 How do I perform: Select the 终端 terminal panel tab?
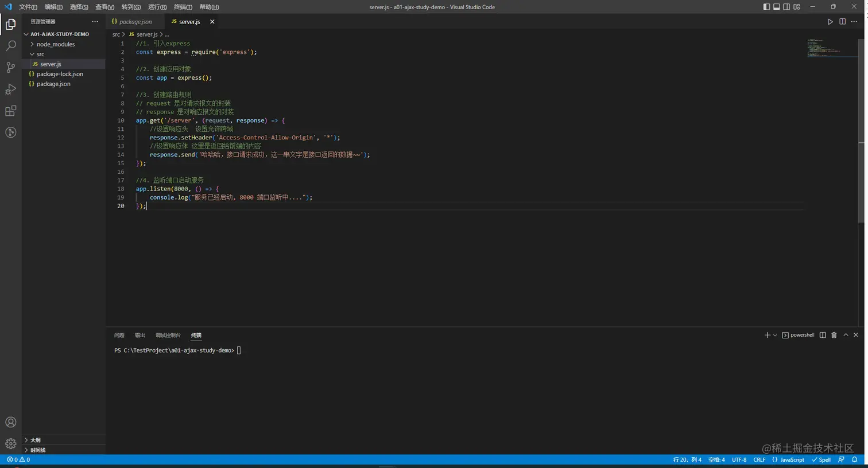(x=196, y=336)
